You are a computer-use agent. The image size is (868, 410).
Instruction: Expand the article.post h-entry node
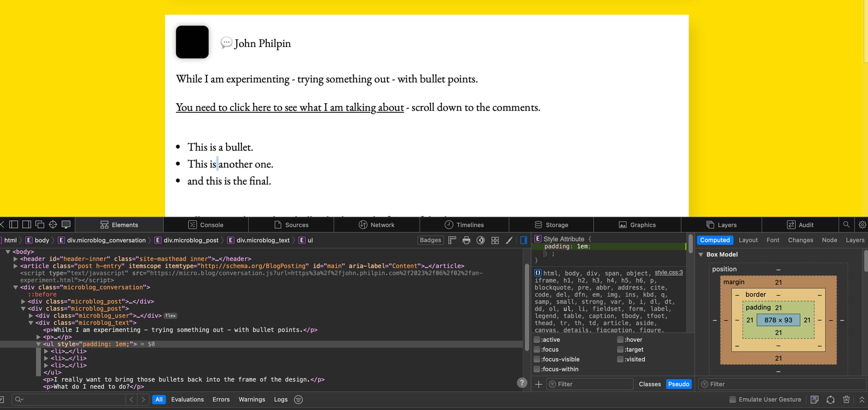[15, 266]
